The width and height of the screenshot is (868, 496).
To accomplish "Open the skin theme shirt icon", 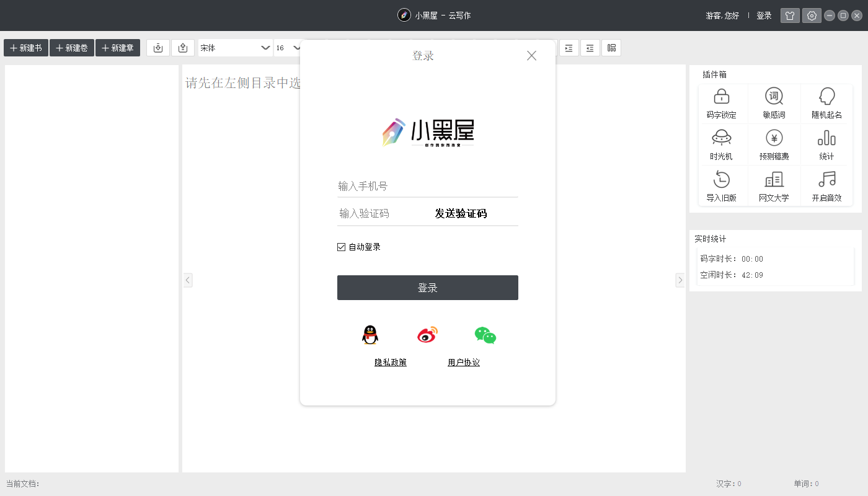I will [x=790, y=15].
